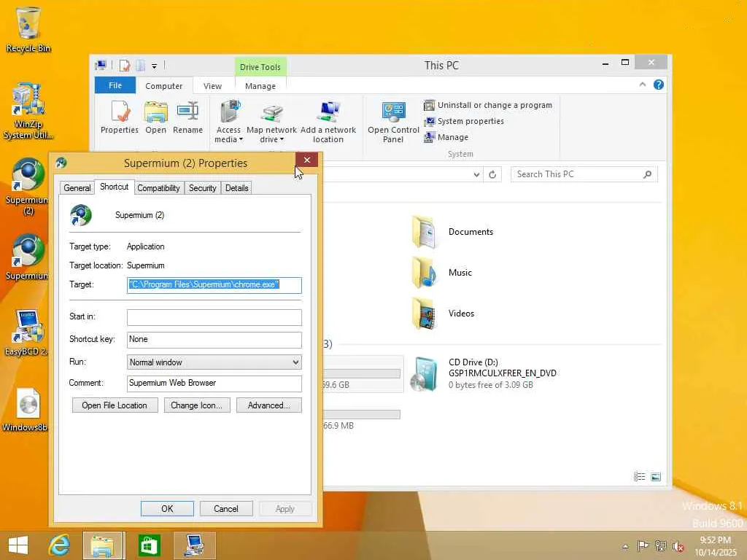The height and width of the screenshot is (560, 747).
Task: Click the EasyBCD taskbar icon
Action: click(195, 545)
